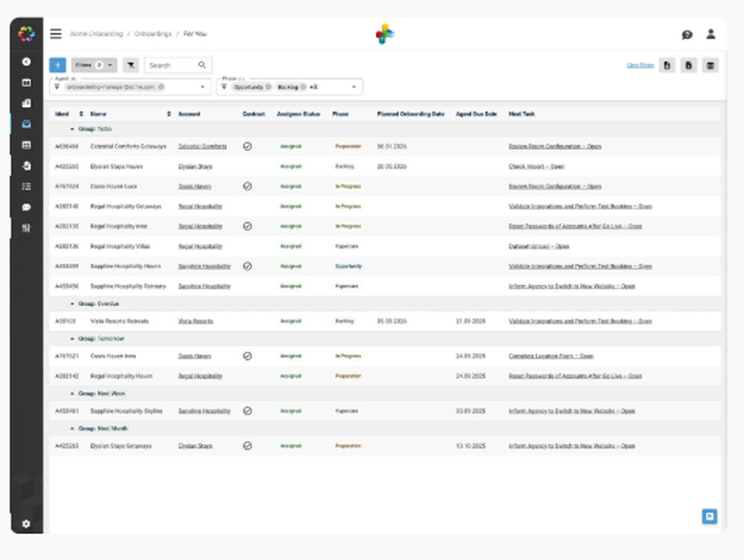Collapse the Group: Today section

71,129
